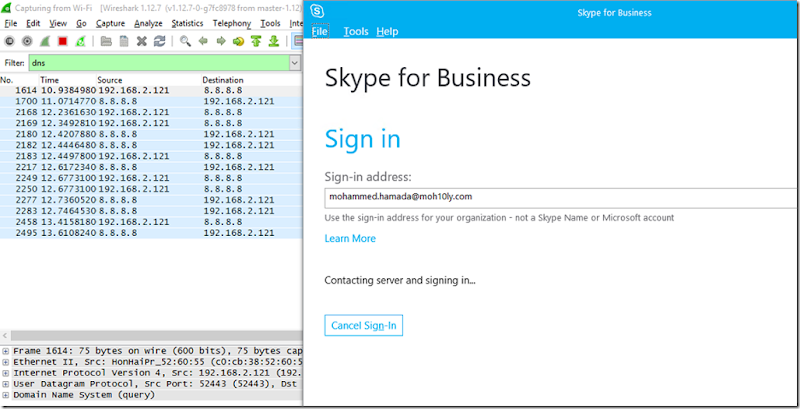Click the Sign-in address input field
800x409 pixels.
pos(562,197)
